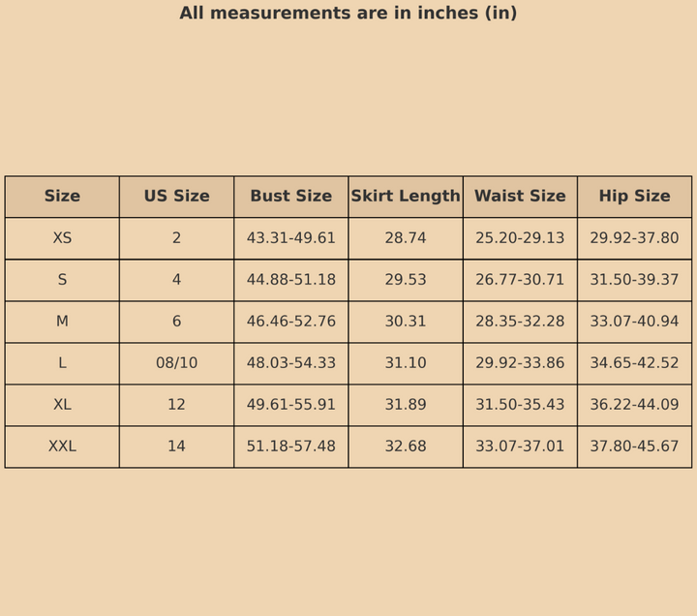
Task: Click the Hip Size column header
Action: (x=634, y=197)
